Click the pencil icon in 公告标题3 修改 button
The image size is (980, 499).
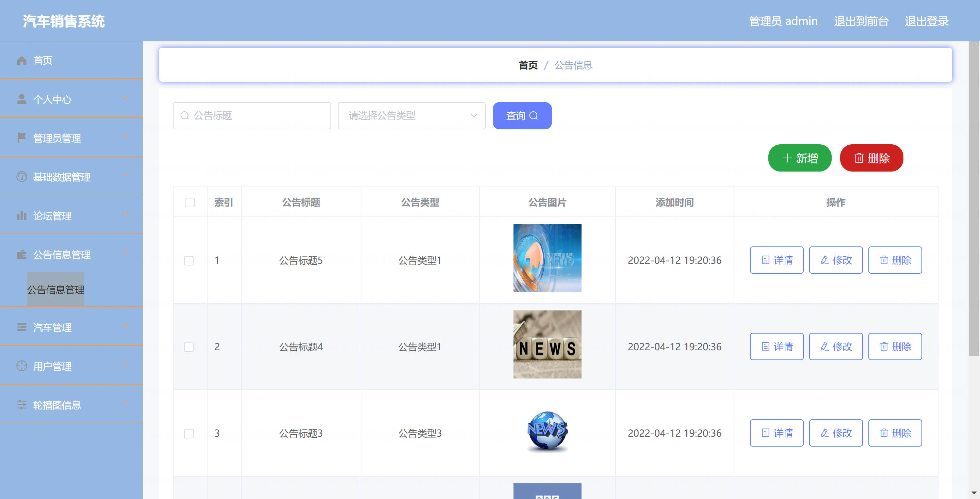click(824, 433)
